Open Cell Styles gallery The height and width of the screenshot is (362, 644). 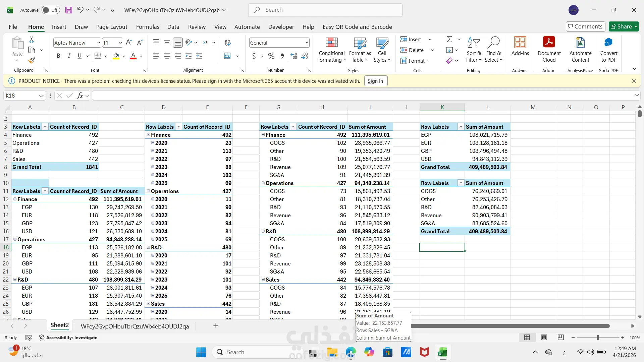click(382, 50)
